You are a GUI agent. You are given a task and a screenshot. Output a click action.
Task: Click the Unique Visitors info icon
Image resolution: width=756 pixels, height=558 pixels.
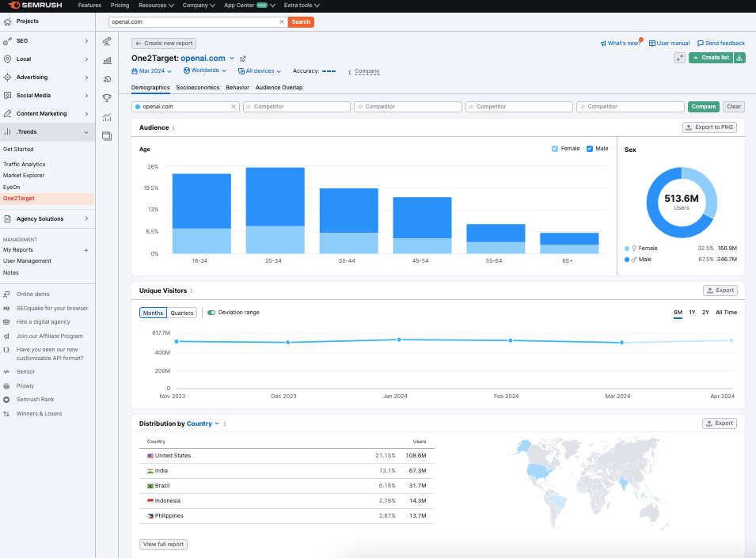coord(192,290)
